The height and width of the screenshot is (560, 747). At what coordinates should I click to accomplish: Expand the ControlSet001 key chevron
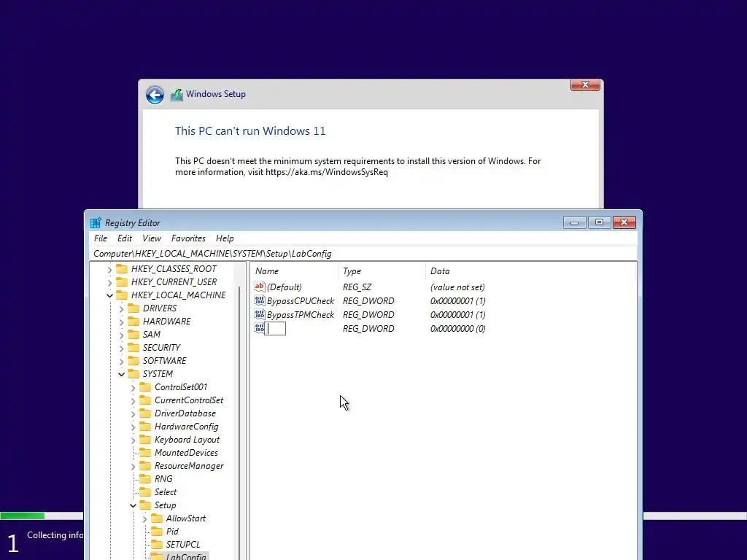pyautogui.click(x=133, y=388)
